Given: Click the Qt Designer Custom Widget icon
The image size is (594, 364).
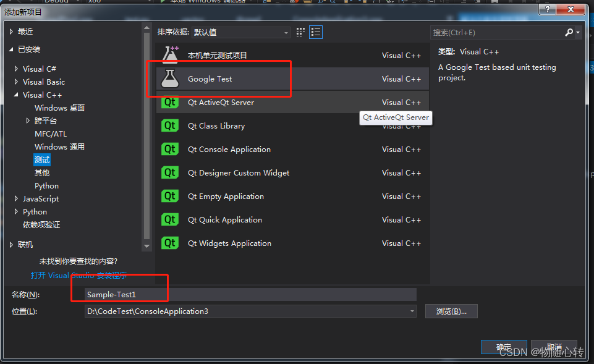Looking at the screenshot, I should 170,172.
